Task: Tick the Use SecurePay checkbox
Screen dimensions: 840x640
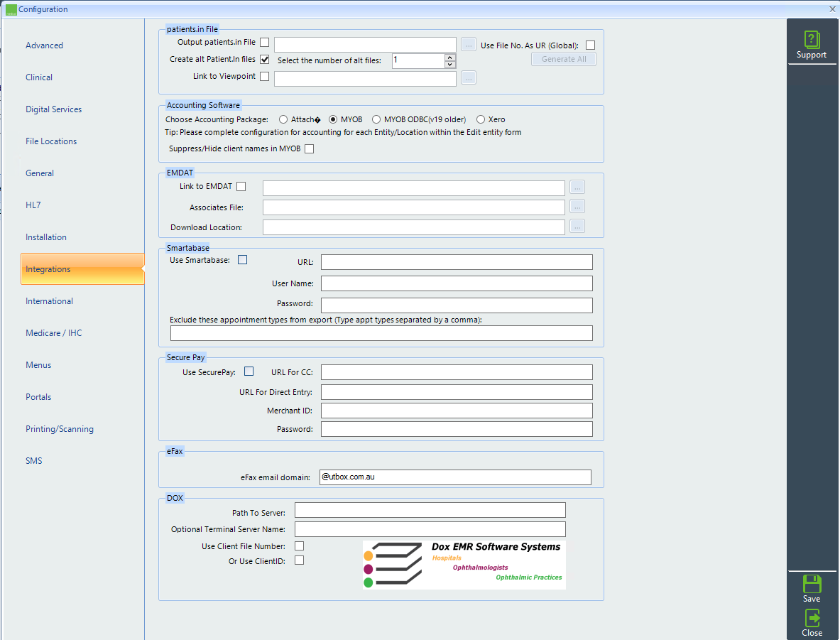Action: click(x=249, y=371)
